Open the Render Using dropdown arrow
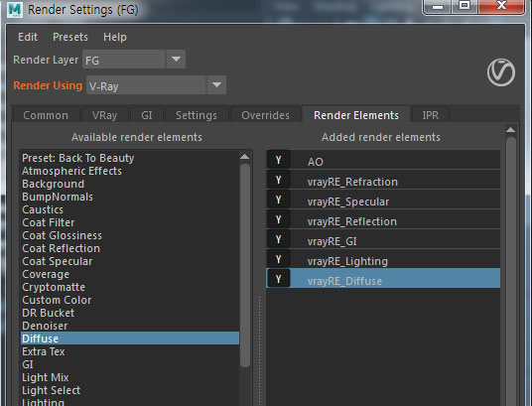 216,84
